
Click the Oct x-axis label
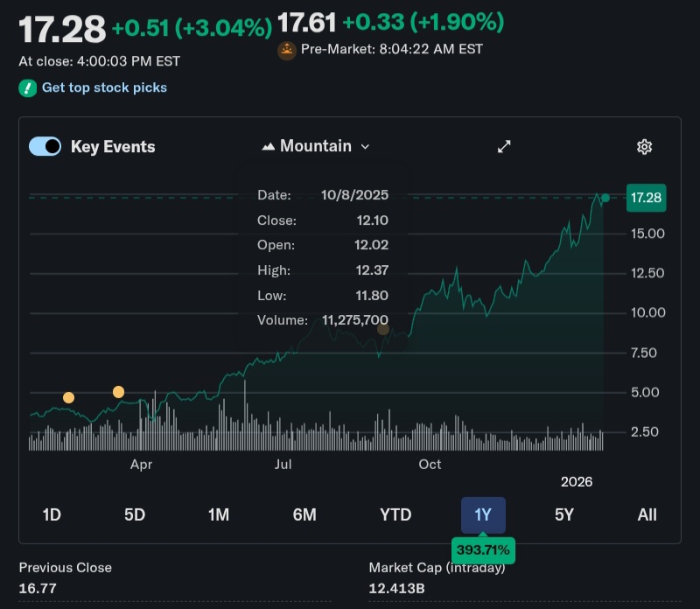(x=430, y=465)
